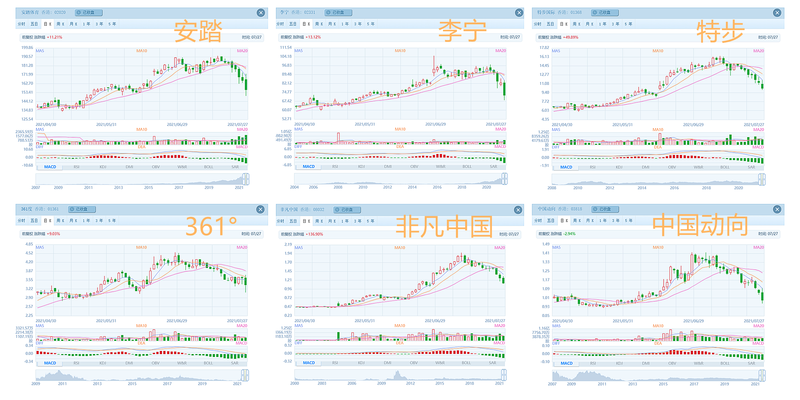Viewport: 800px width, 400px height.
Task: Click the 特步国际 timeline range handle
Action: tap(762, 179)
